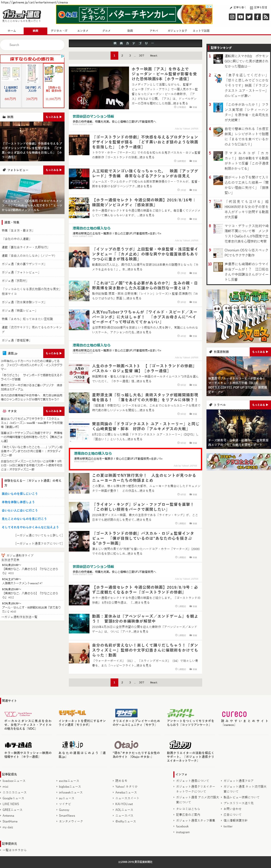Open the ガジェクリ logo link
Image resolution: width=271 pixels, height=868 pixels.
(180, 745)
